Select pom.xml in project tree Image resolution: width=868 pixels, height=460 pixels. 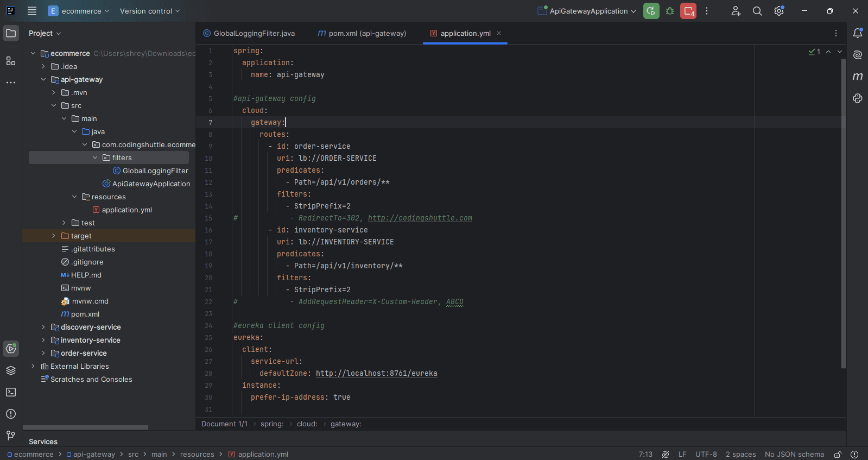(80, 314)
